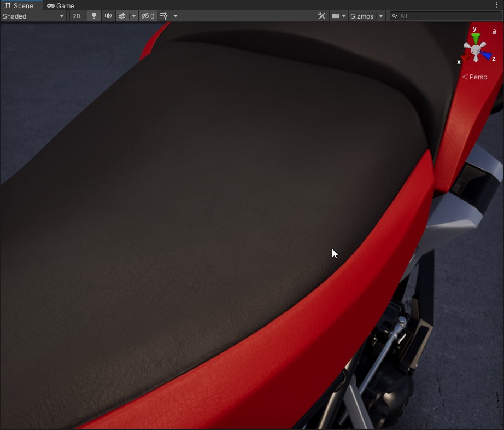The image size is (504, 430).
Task: Click the blue Z axis cone
Action: tap(487, 56)
